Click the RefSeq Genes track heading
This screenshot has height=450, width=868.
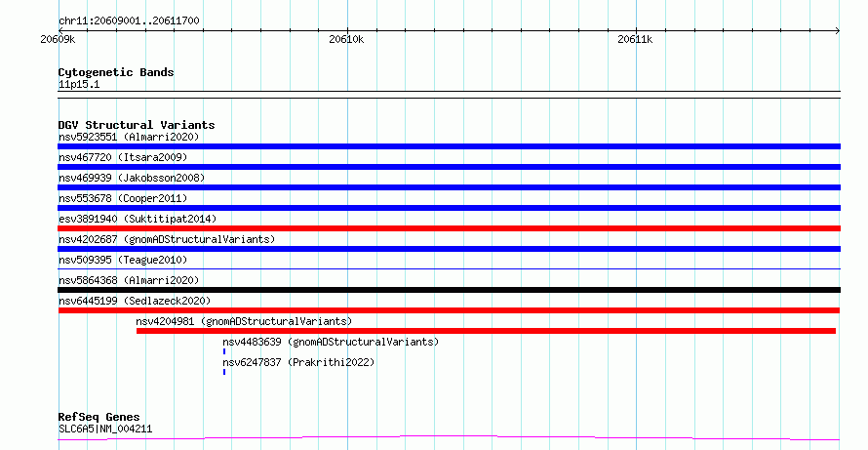click(x=99, y=417)
